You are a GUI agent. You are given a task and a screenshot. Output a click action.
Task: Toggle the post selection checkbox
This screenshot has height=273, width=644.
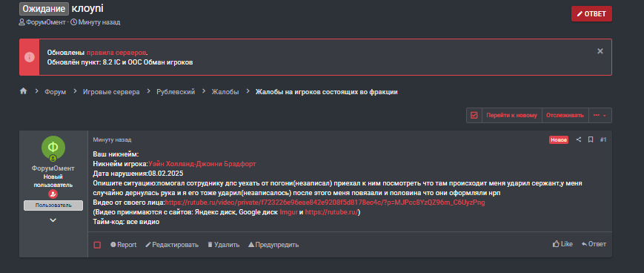pos(97,245)
